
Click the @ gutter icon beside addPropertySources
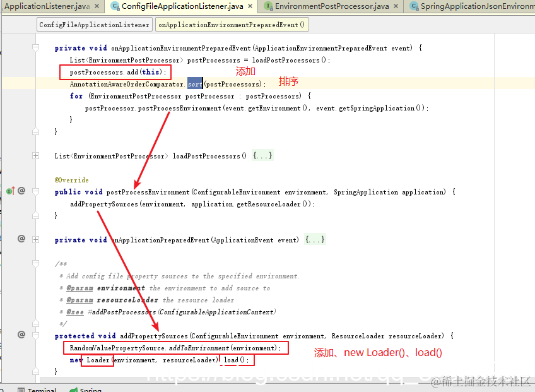pos(21,335)
